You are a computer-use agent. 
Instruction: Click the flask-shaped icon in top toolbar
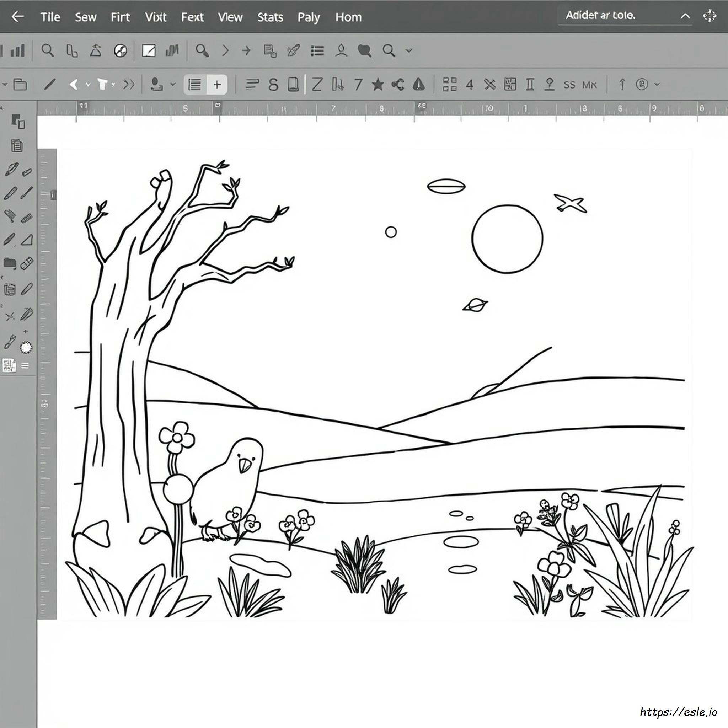96,50
